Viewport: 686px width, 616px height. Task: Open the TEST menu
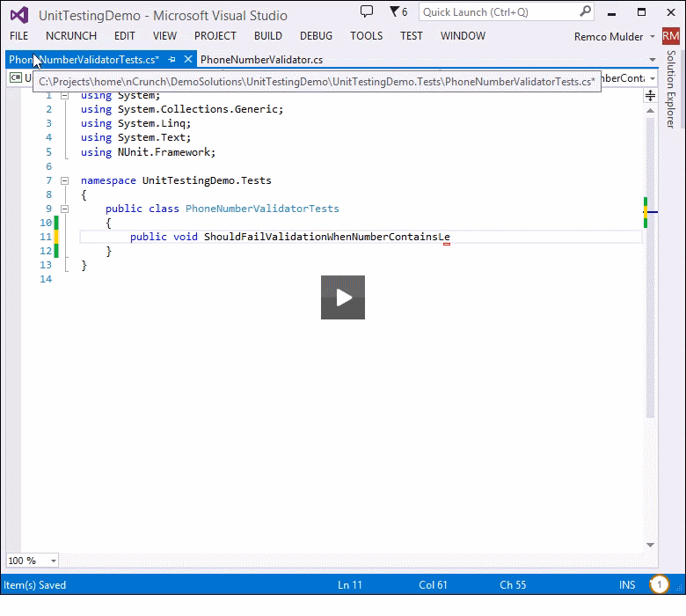pyautogui.click(x=411, y=36)
